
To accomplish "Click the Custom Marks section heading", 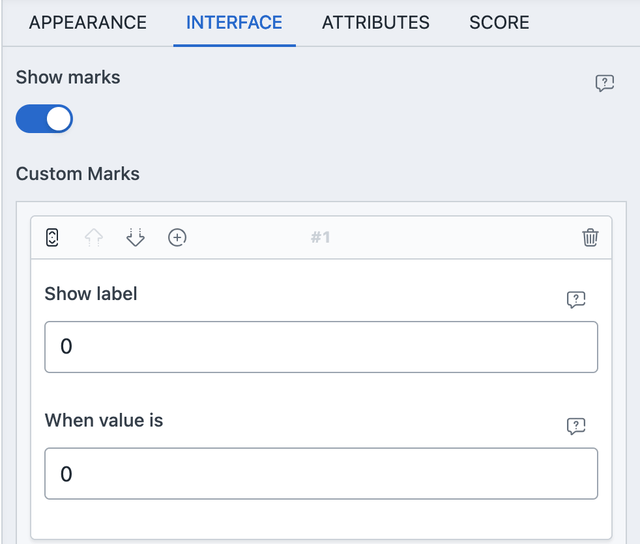I will (x=78, y=174).
